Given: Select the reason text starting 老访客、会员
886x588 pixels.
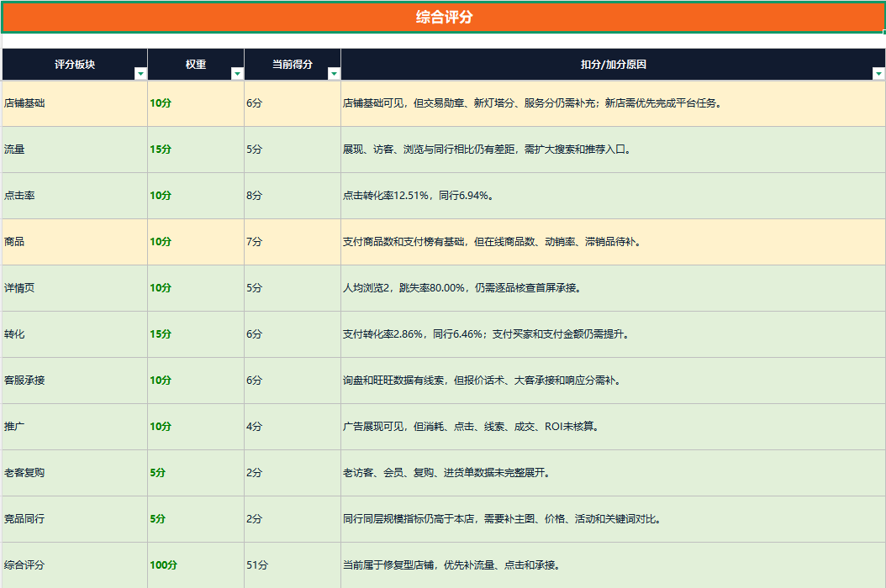Looking at the screenshot, I should pyautogui.click(x=446, y=473).
